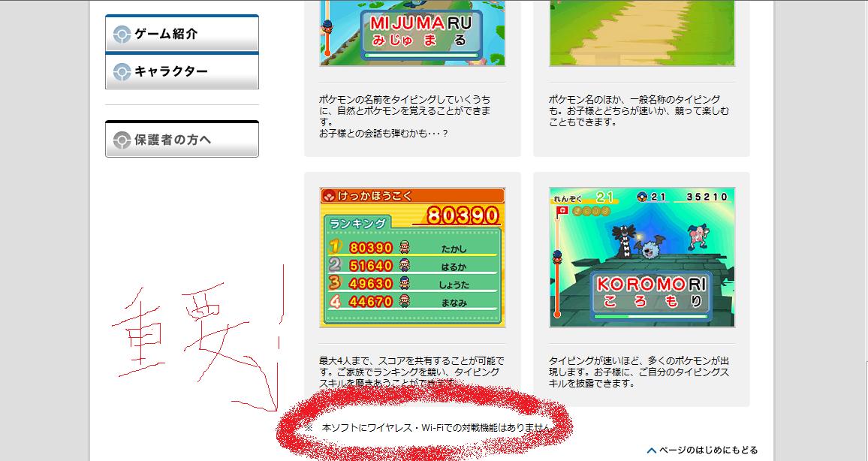
Task: Open the MIJUMARU typing screenshot
Action: 412,32
